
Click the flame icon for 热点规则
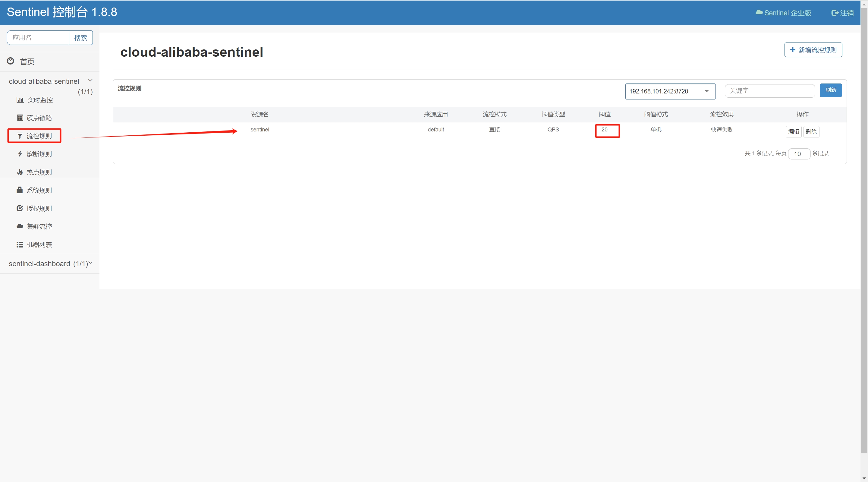coord(20,172)
